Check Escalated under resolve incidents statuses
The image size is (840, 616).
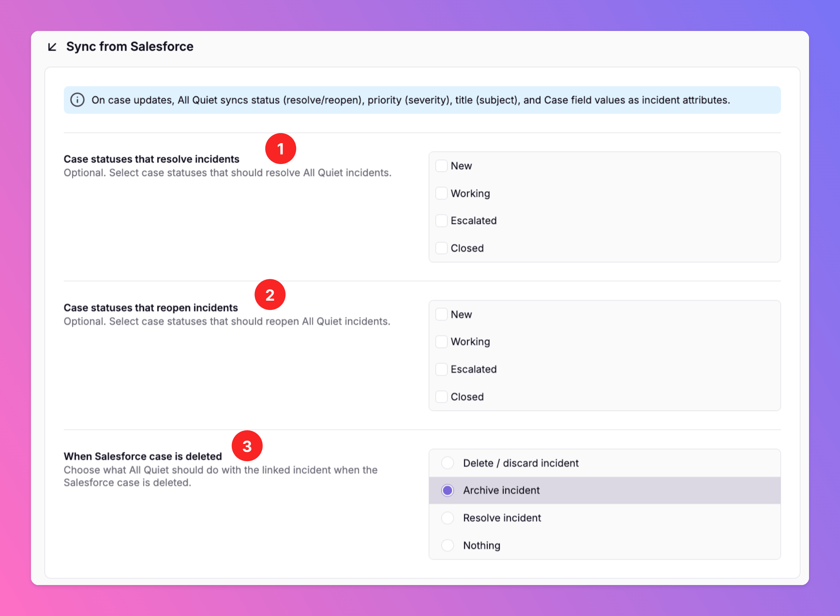point(441,221)
